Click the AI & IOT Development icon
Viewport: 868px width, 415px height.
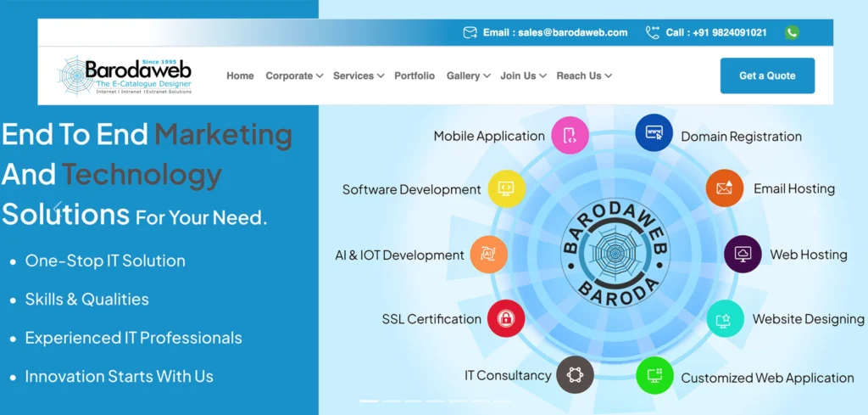pyautogui.click(x=488, y=255)
